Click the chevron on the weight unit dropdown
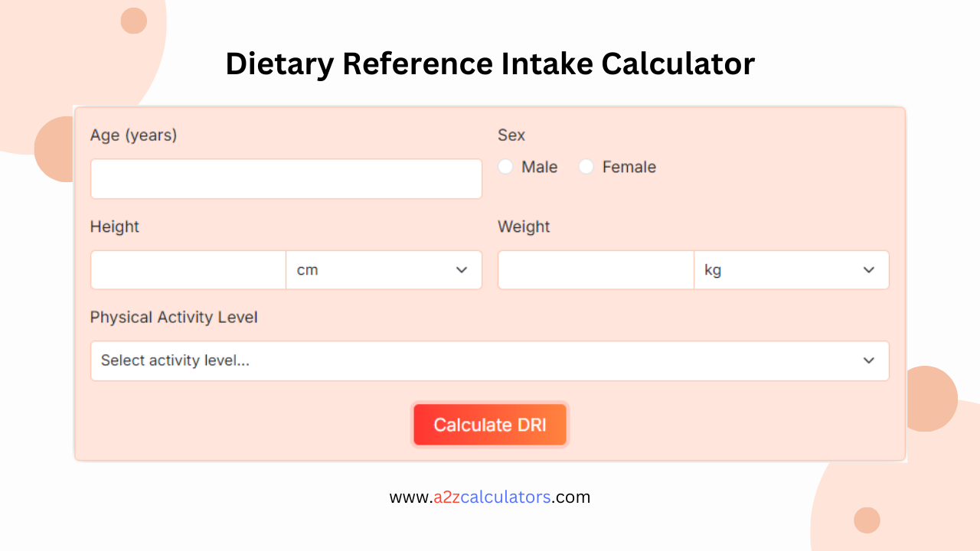Image resolution: width=980 pixels, height=551 pixels. (x=869, y=270)
